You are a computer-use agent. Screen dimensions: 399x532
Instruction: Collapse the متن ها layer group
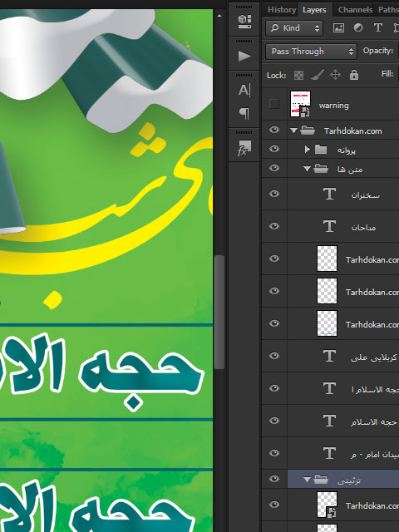(307, 168)
